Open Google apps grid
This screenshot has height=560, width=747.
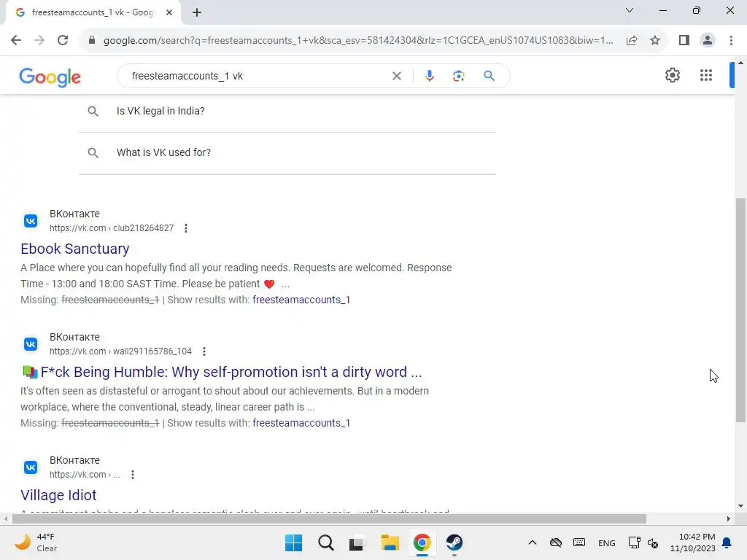(x=706, y=75)
